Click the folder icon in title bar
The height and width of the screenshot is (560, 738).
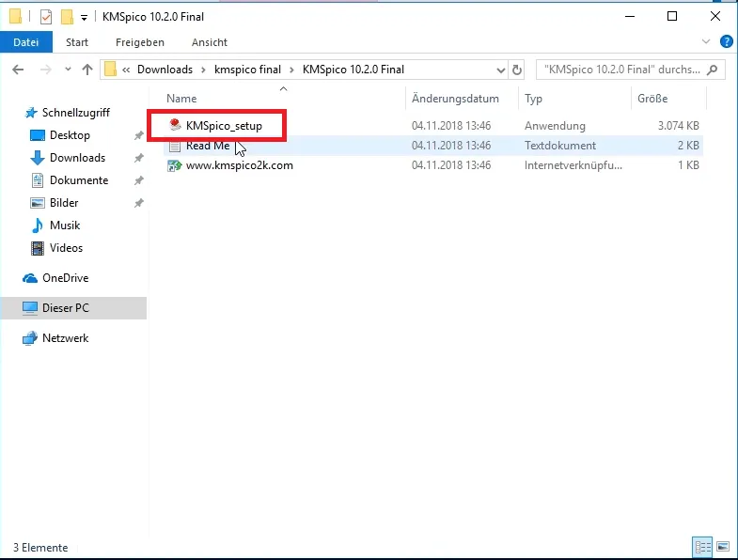click(x=15, y=17)
